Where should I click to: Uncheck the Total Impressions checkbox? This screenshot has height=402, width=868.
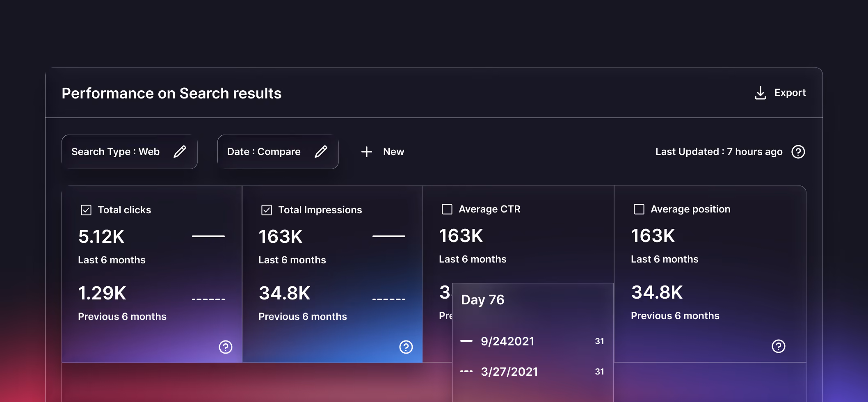pos(267,210)
